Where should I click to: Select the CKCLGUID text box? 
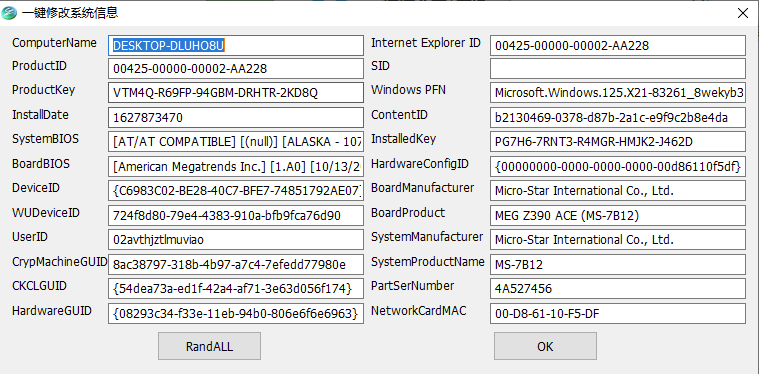236,289
